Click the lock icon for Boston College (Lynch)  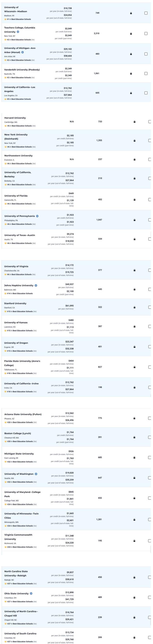pyautogui.click(x=135, y=437)
